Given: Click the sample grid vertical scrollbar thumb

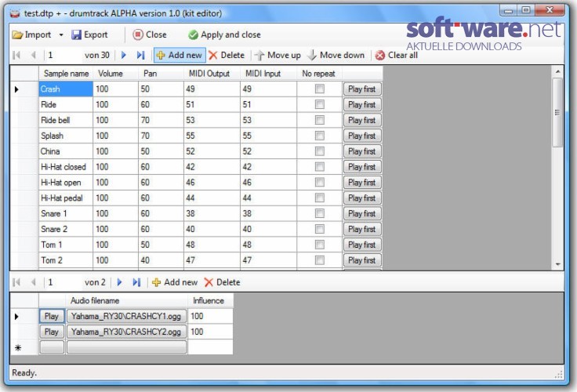Looking at the screenshot, I should pos(558,113).
